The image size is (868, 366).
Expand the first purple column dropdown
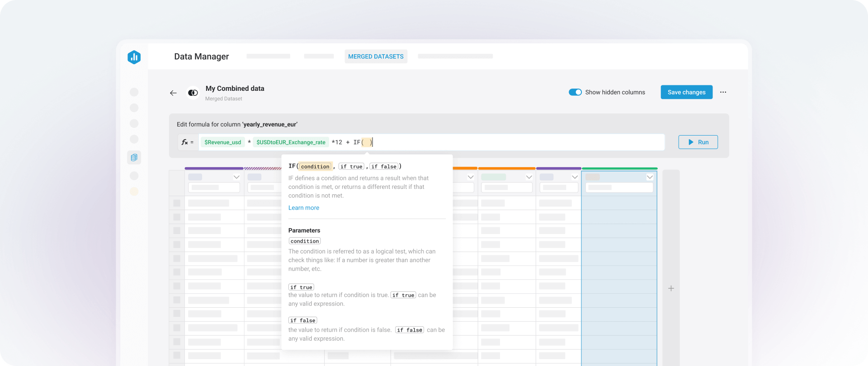[x=236, y=177]
